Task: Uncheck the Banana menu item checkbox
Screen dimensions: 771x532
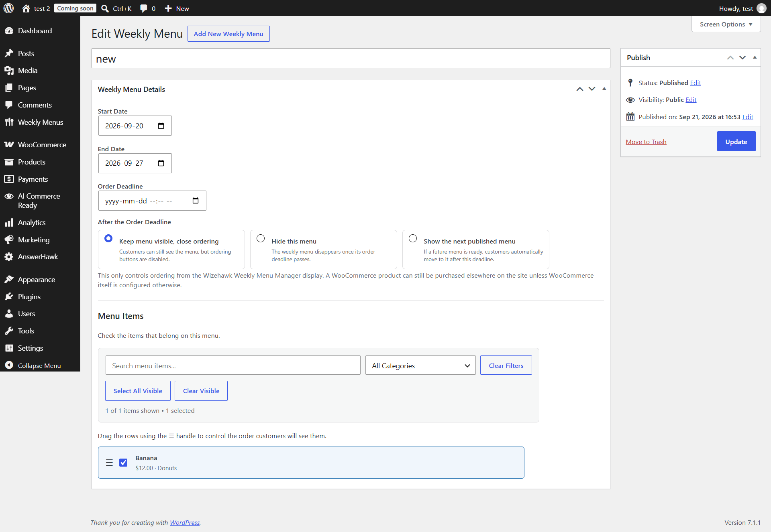Action: (123, 463)
